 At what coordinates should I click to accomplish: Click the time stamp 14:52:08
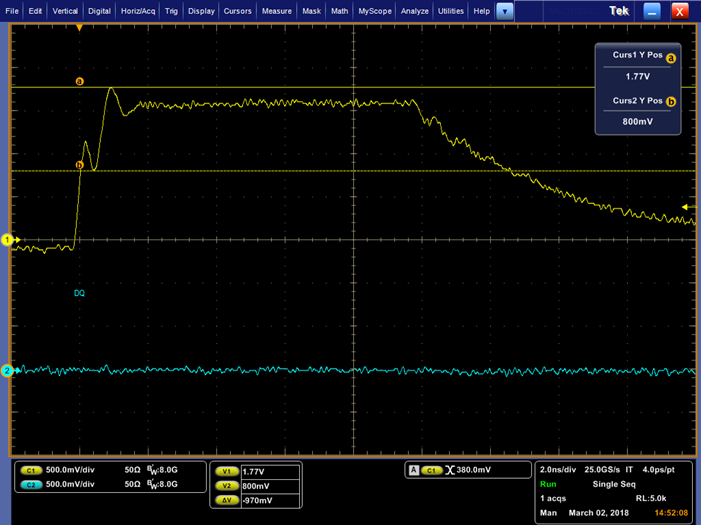point(671,513)
